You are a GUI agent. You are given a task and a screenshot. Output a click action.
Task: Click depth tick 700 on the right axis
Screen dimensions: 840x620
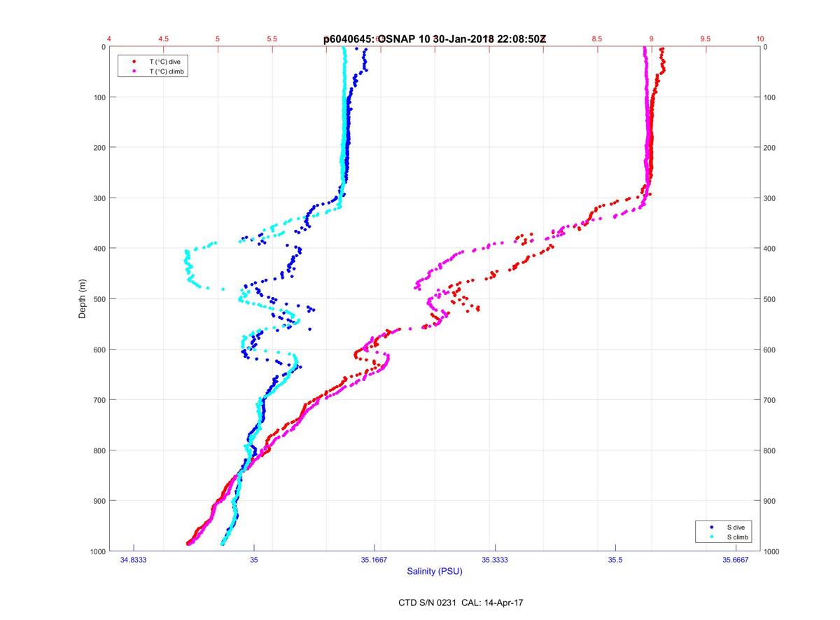pos(770,400)
